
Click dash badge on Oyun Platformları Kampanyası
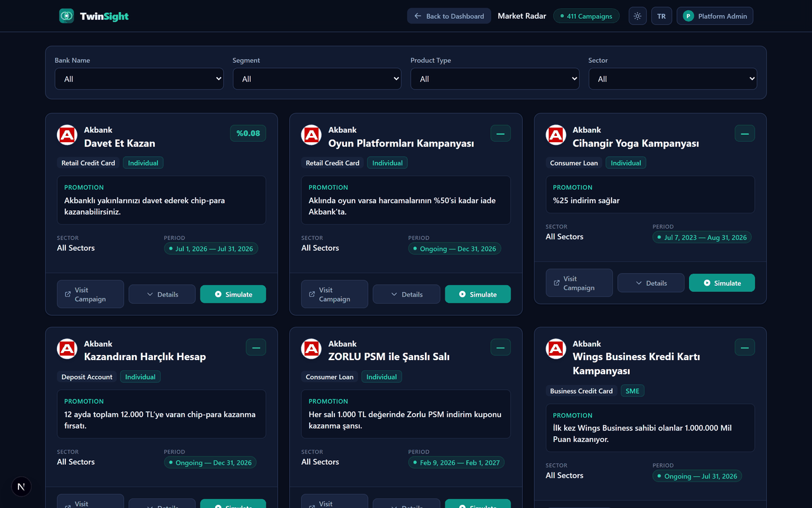pyautogui.click(x=501, y=133)
